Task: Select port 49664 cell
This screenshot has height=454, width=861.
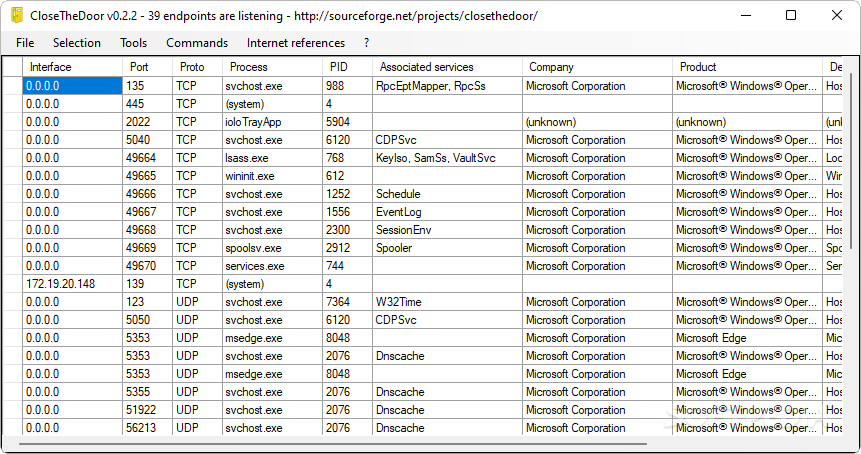Action: (147, 158)
